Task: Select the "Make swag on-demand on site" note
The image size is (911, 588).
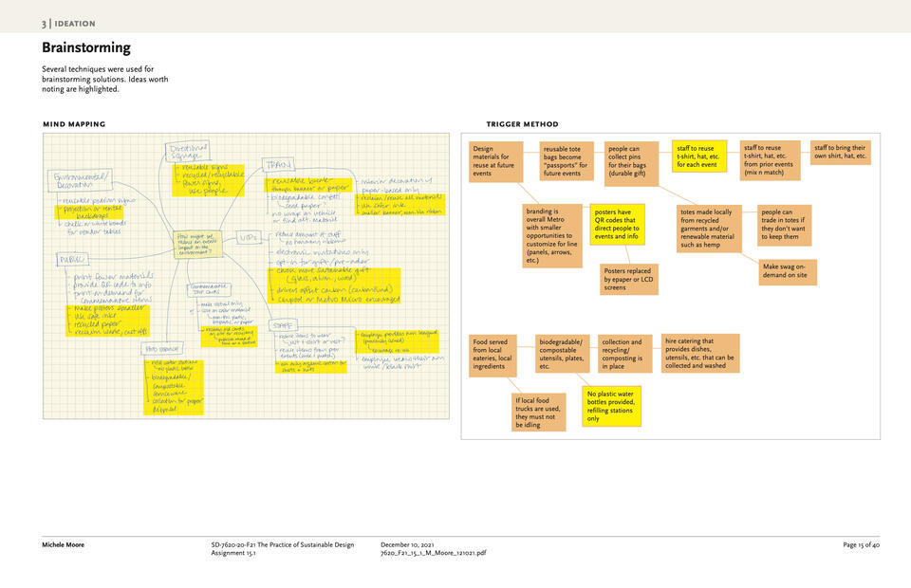Action: [788, 272]
